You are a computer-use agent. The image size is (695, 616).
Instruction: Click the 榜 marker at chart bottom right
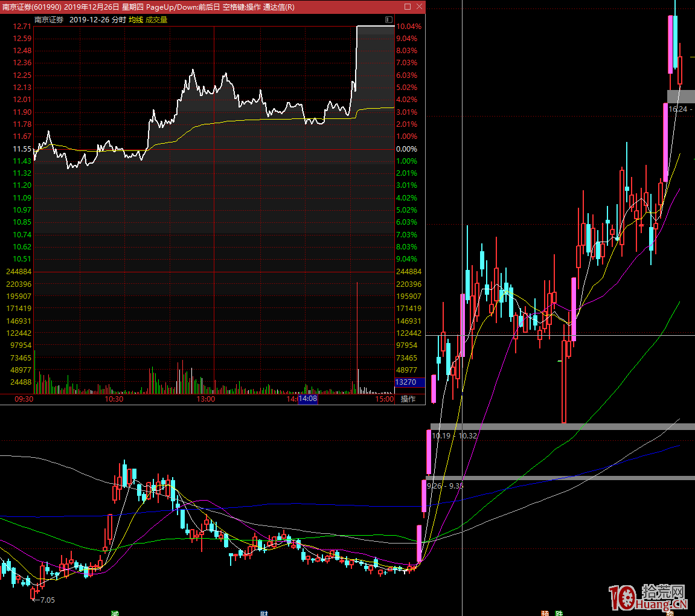(x=670, y=612)
